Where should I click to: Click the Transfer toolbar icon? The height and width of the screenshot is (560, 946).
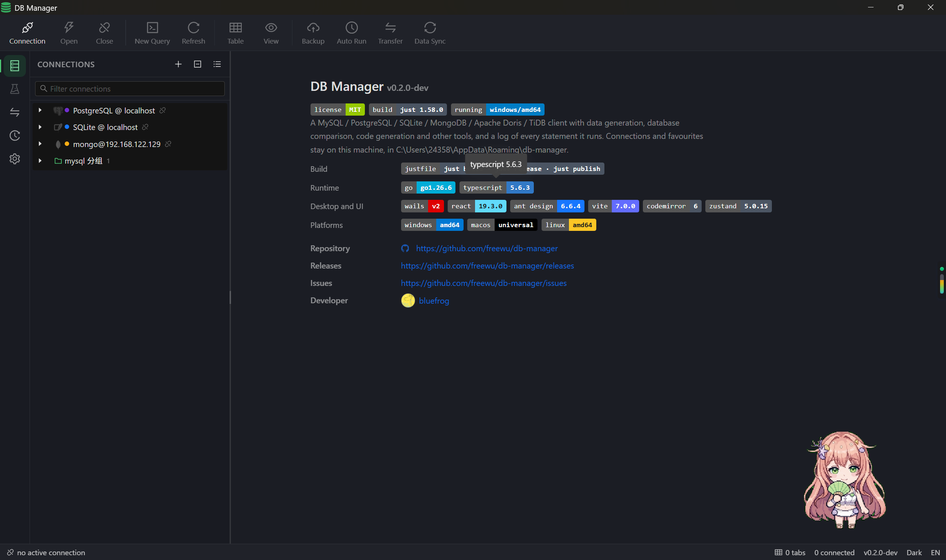[x=390, y=33]
